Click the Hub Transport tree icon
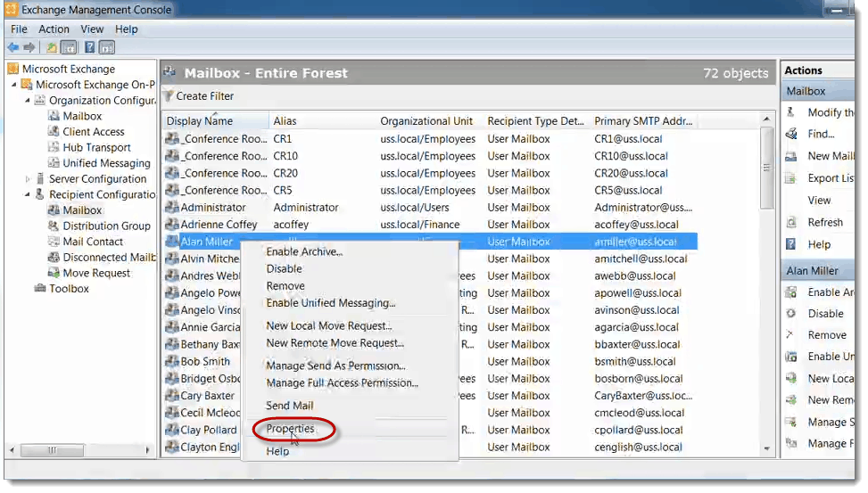 [x=54, y=147]
